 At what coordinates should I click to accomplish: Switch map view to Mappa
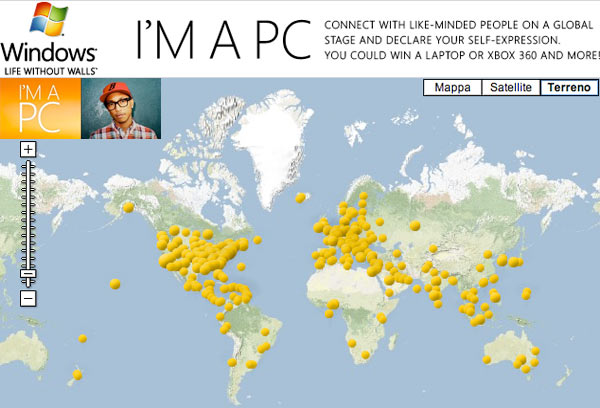[452, 88]
